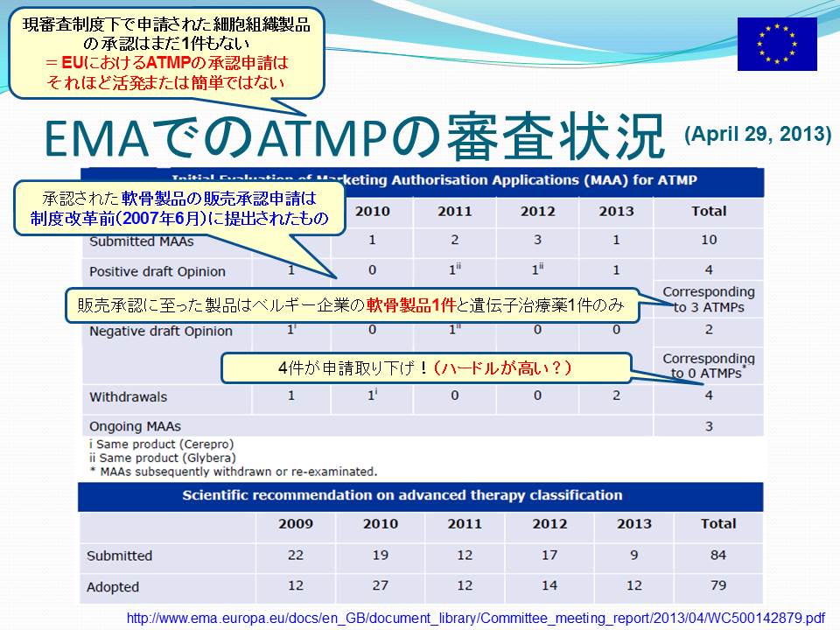Click the Ongoing MAAs total value 3
The height and width of the screenshot is (630, 840).
709,426
